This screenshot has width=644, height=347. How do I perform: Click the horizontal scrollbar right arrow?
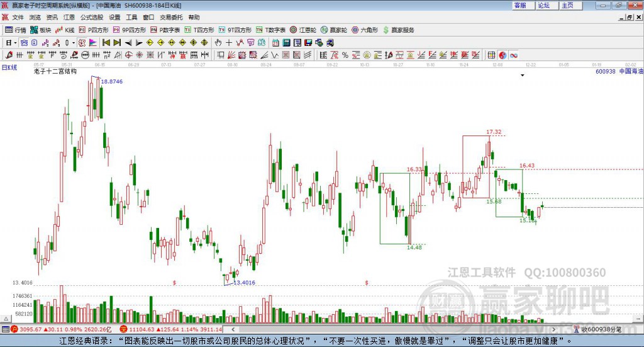coord(553,329)
